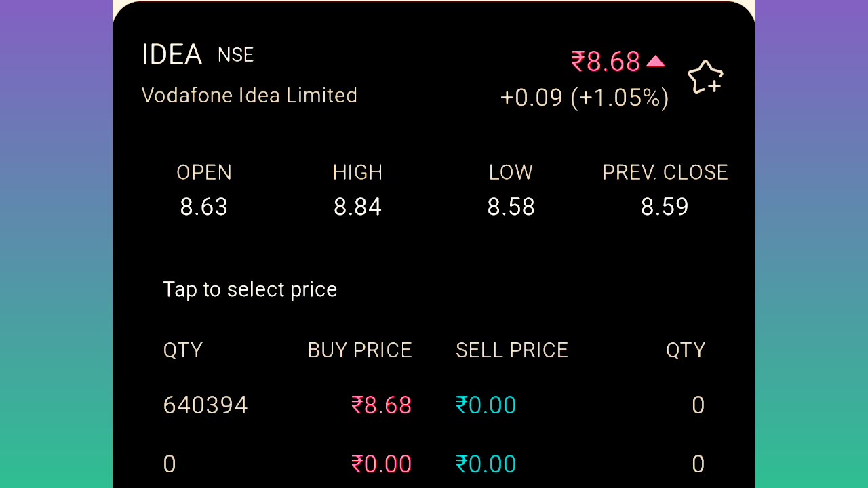This screenshot has height=488, width=868.
Task: Click the SELL PRICE column header
Action: click(511, 350)
